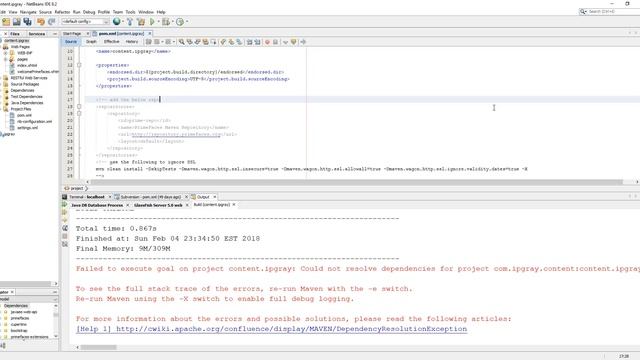The image size is (640, 360).
Task: Open the Window menu
Action: click(x=146, y=12)
